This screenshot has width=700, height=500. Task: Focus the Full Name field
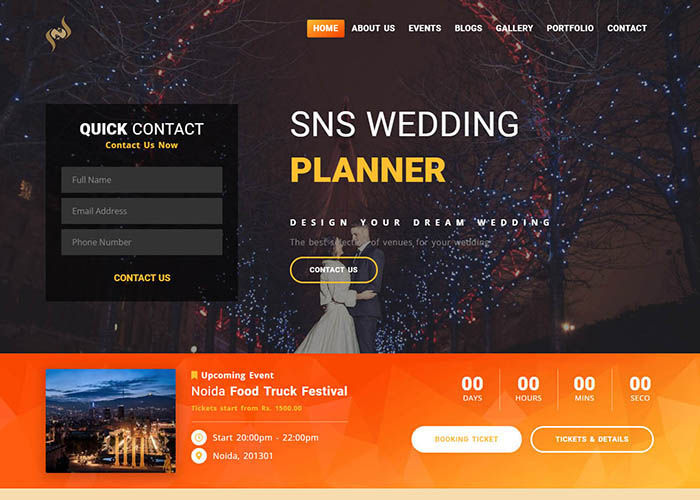click(x=142, y=180)
